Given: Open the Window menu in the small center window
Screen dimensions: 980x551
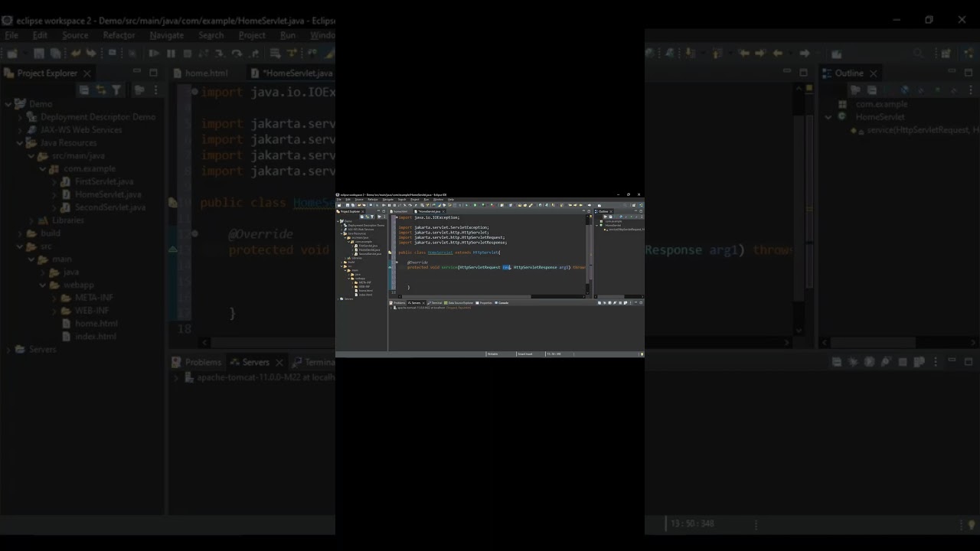Looking at the screenshot, I should pyautogui.click(x=438, y=200).
